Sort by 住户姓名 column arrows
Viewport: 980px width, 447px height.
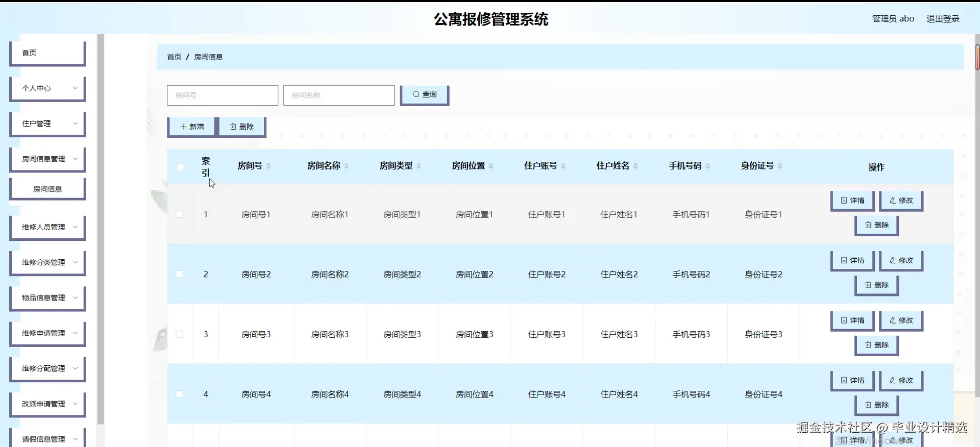pyautogui.click(x=636, y=166)
